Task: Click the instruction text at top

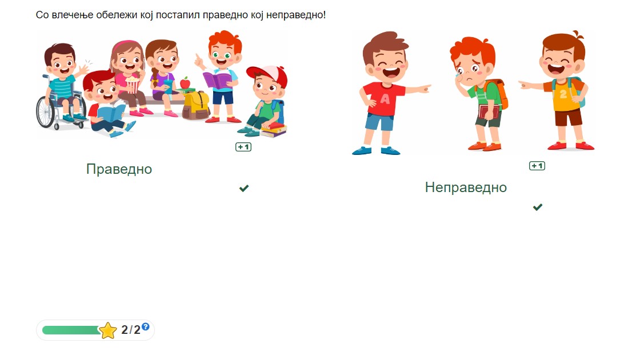Action: click(181, 15)
